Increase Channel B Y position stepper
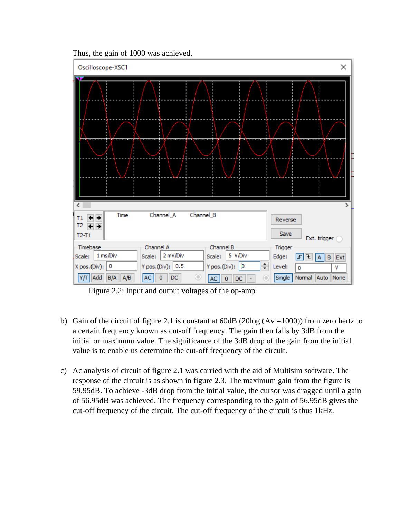Screen dimensions: 411x532 [x=265, y=264]
